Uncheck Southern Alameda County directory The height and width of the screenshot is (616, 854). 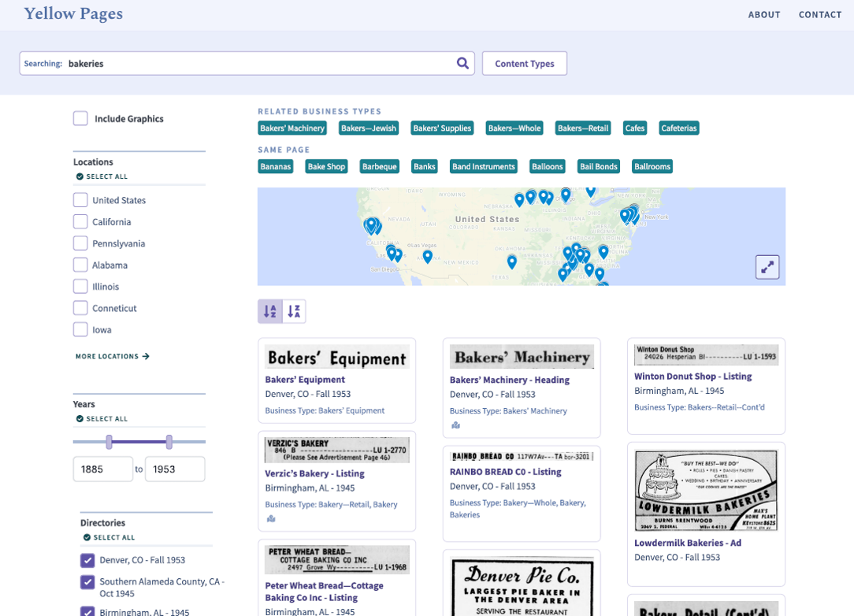87,581
